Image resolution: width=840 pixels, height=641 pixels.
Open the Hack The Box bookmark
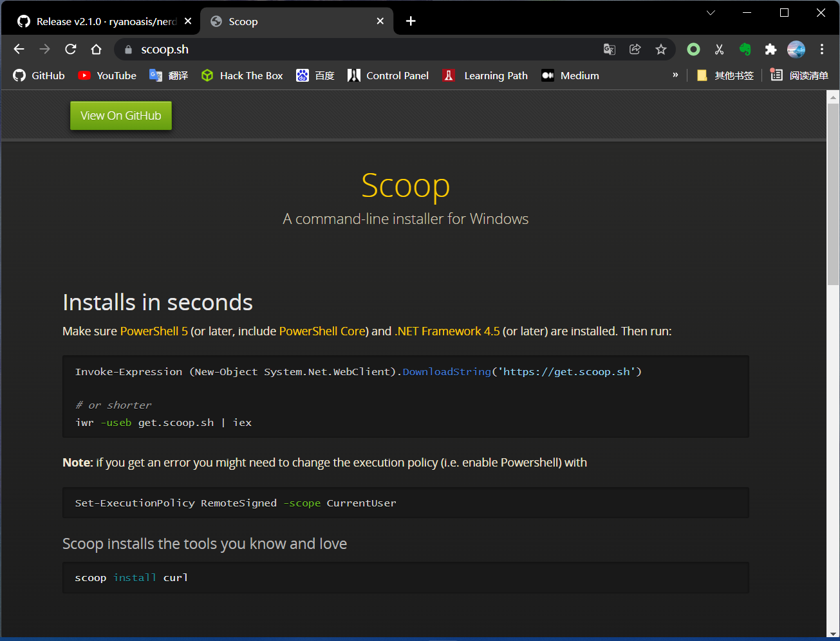pyautogui.click(x=242, y=75)
